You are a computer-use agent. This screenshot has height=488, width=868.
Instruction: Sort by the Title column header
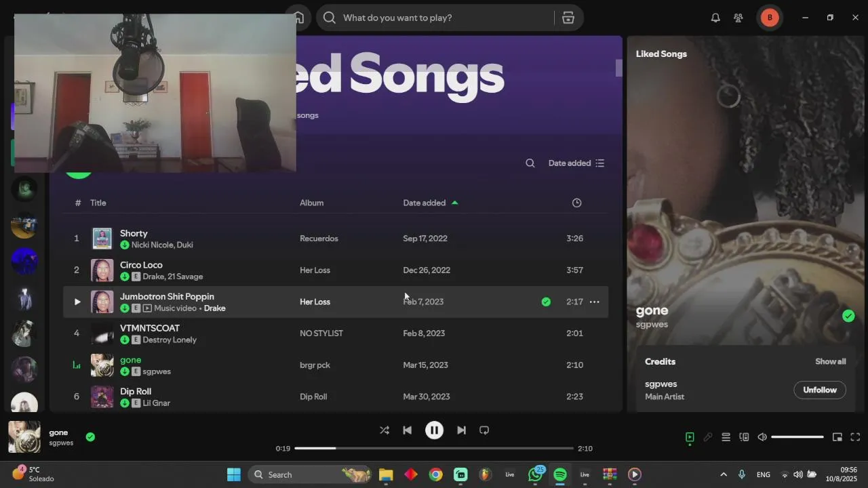pos(98,203)
